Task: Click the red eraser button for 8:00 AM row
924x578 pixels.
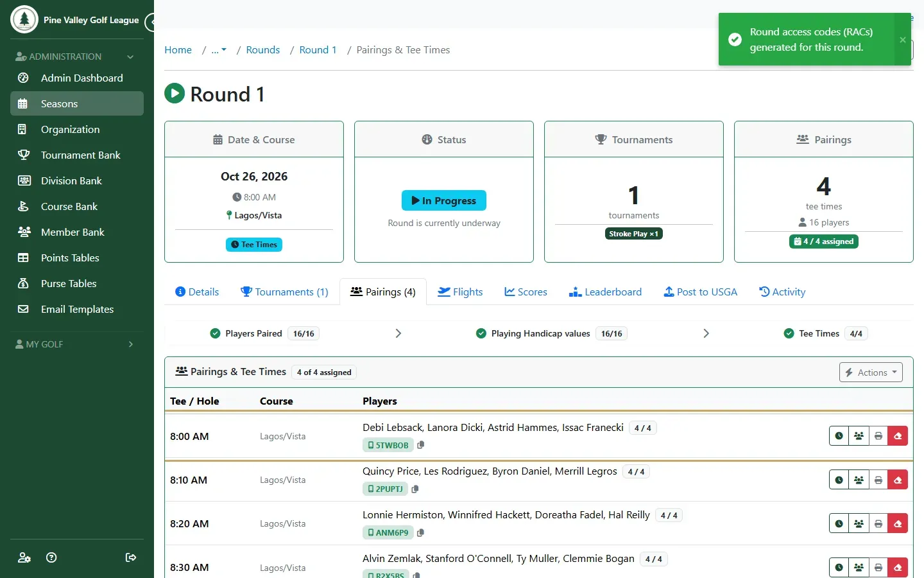Action: 898,436
